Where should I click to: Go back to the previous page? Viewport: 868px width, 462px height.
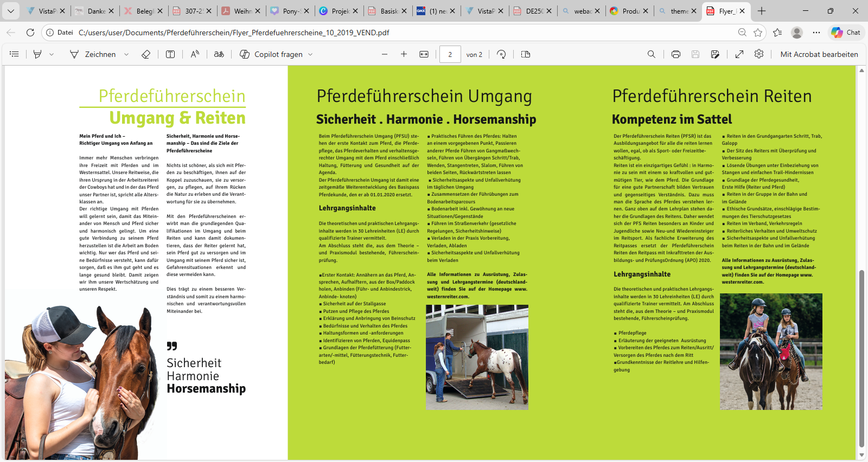[11, 33]
